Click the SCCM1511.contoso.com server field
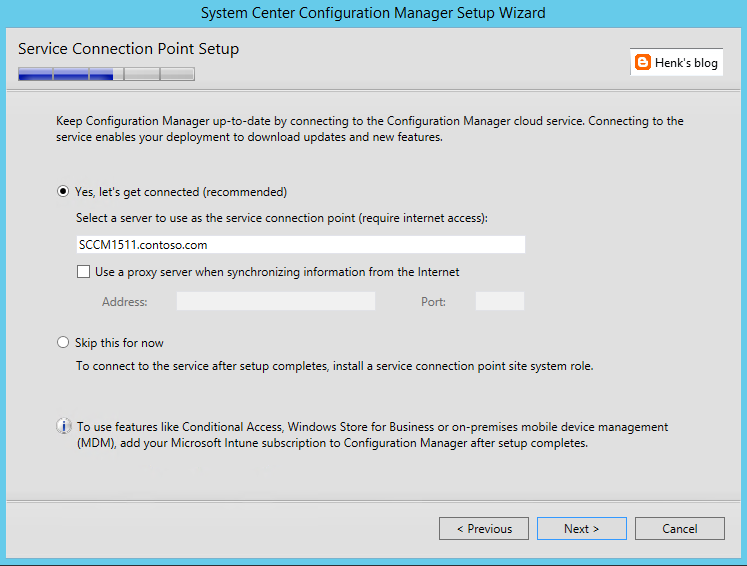Screen dimensions: 747x566 [x=301, y=244]
